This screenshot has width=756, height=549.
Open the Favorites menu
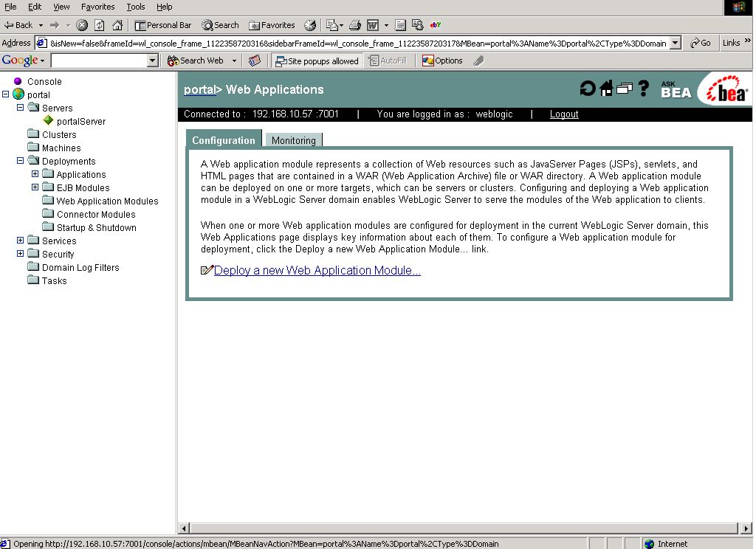click(98, 7)
